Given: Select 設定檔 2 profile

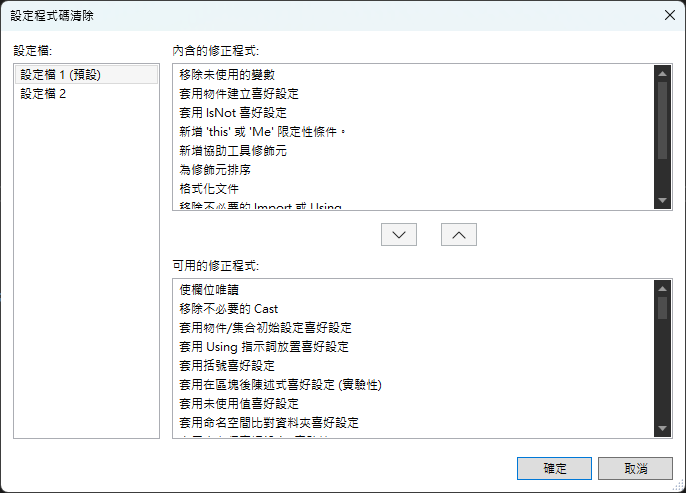Looking at the screenshot, I should coord(43,94).
